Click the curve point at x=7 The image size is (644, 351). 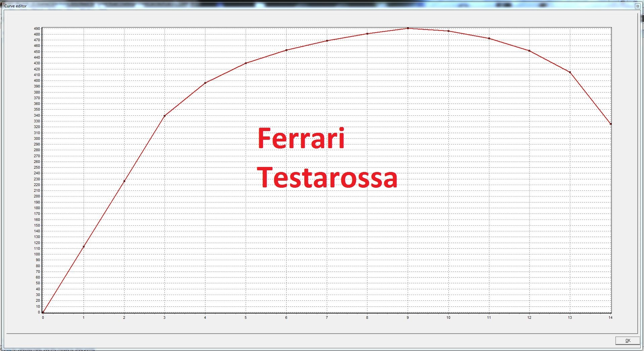(x=327, y=41)
